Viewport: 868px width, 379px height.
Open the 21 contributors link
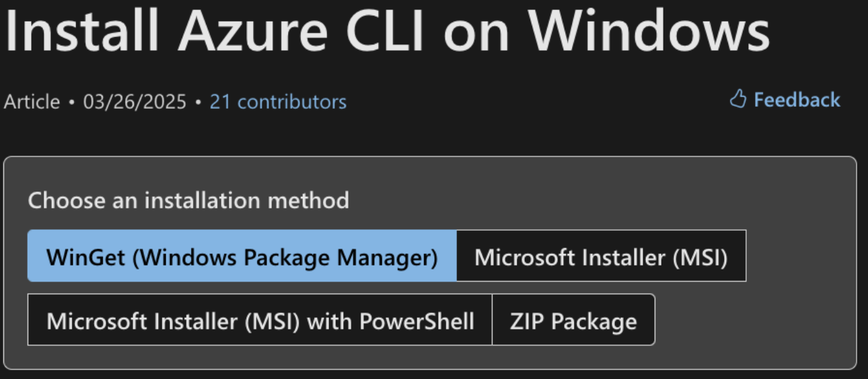coord(278,101)
